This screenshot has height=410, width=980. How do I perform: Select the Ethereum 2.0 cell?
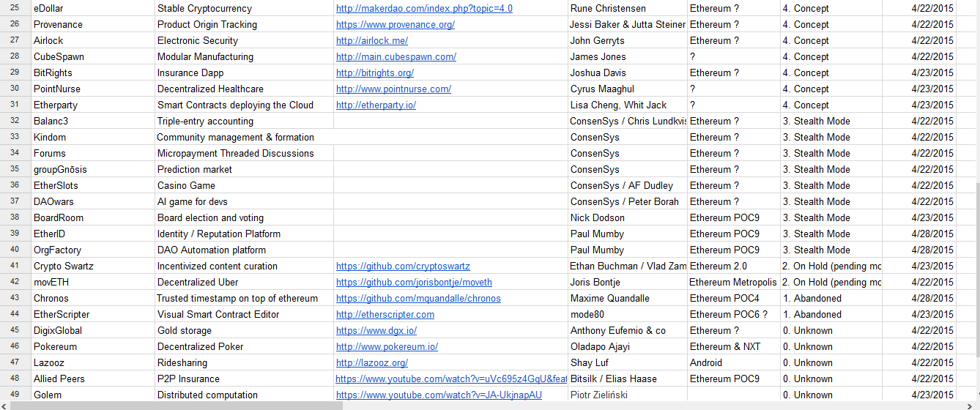(734, 266)
